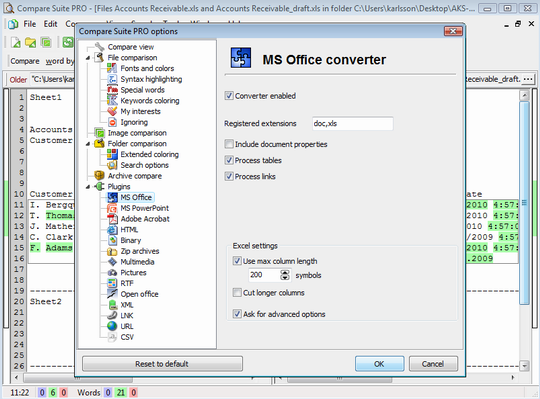Select the Ignoring icon
This screenshot has width=540, height=399.
[x=112, y=122]
